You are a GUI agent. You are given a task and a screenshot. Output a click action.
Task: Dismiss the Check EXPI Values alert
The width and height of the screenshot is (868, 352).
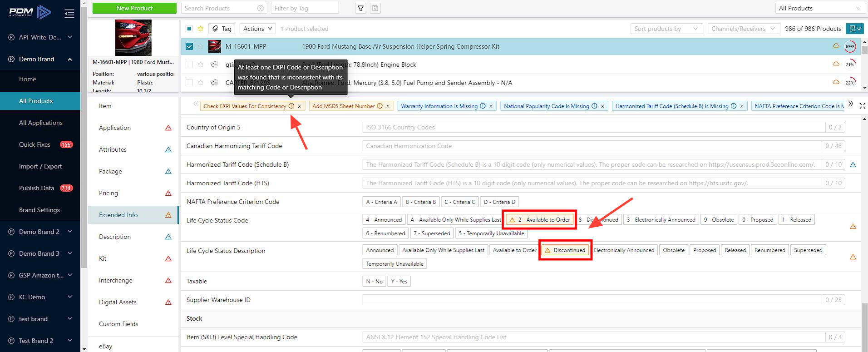tap(299, 106)
